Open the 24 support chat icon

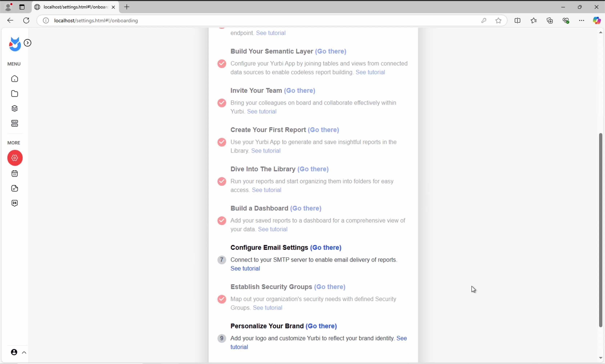pyautogui.click(x=15, y=203)
